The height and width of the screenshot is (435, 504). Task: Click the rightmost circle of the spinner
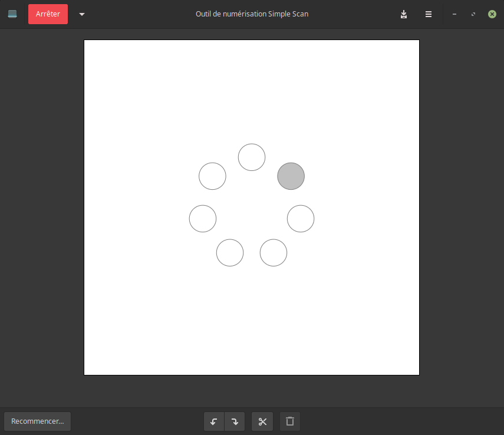[301, 219]
